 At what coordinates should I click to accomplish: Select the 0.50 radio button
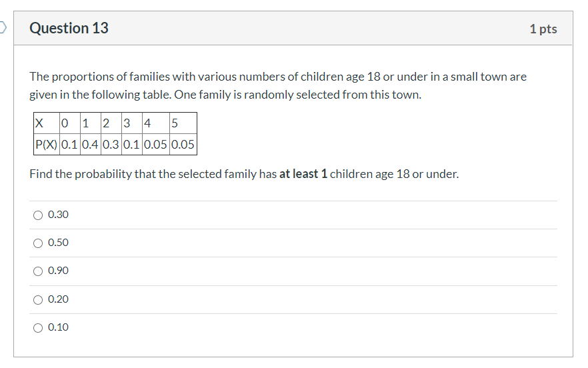coord(38,243)
